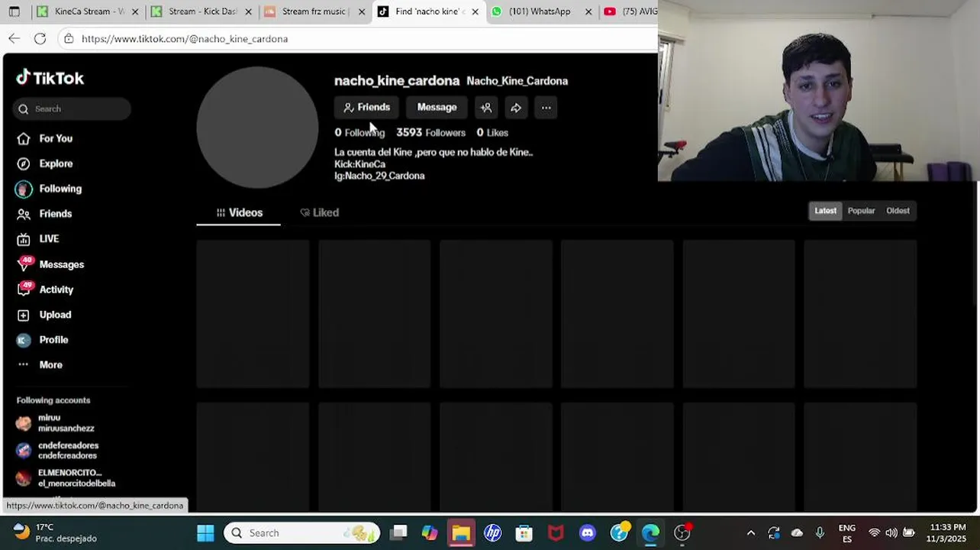This screenshot has width=980, height=550.
Task: Open the weather widget 17°C
Action: 55,533
